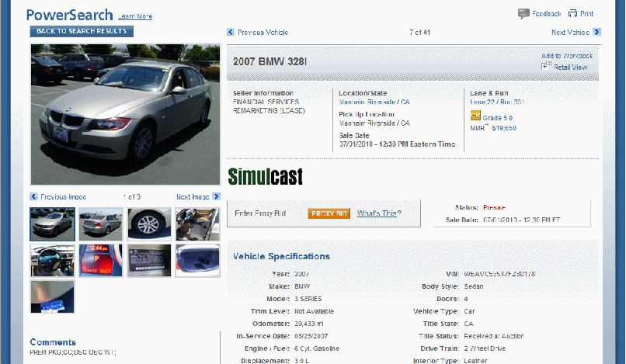The height and width of the screenshot is (364, 626).
Task: Click the In-Service Date 08/25/2007 value
Action: pos(311,336)
